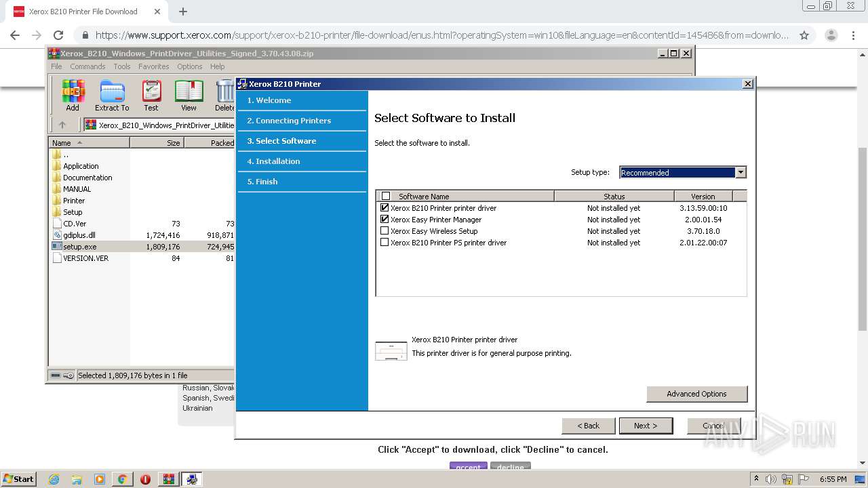Sort archive list by Packed column
The height and width of the screenshot is (488, 868).
click(x=210, y=143)
